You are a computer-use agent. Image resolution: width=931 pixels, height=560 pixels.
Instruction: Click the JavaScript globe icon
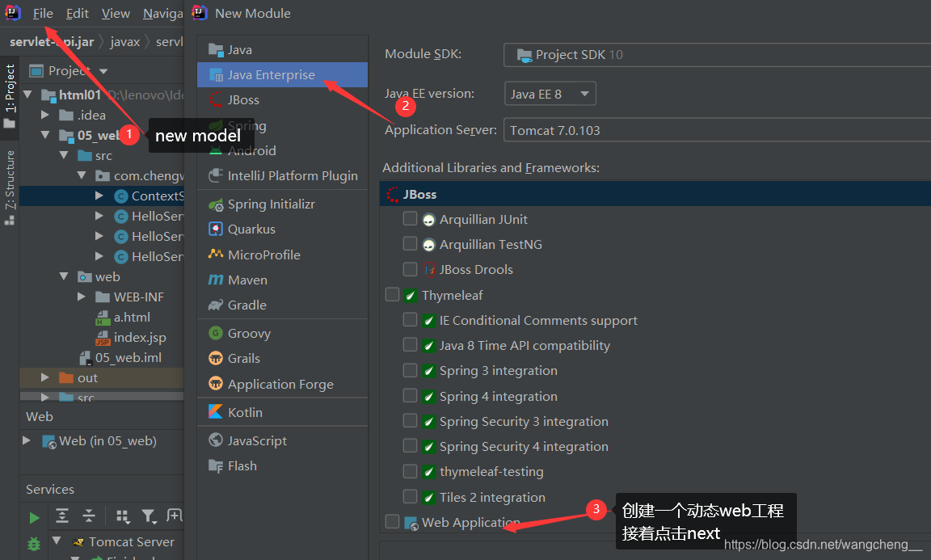pyautogui.click(x=216, y=440)
